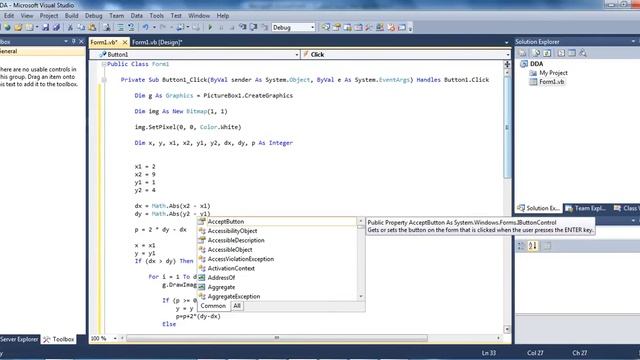The image size is (640, 360).
Task: Click the Cut toolbar icon
Action: tap(70, 27)
